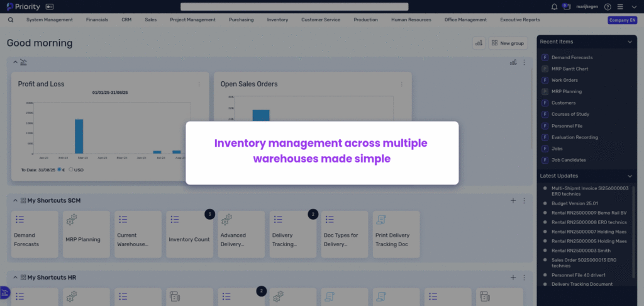Open MRP Planning shortcut tile
644x306 pixels.
(86, 234)
